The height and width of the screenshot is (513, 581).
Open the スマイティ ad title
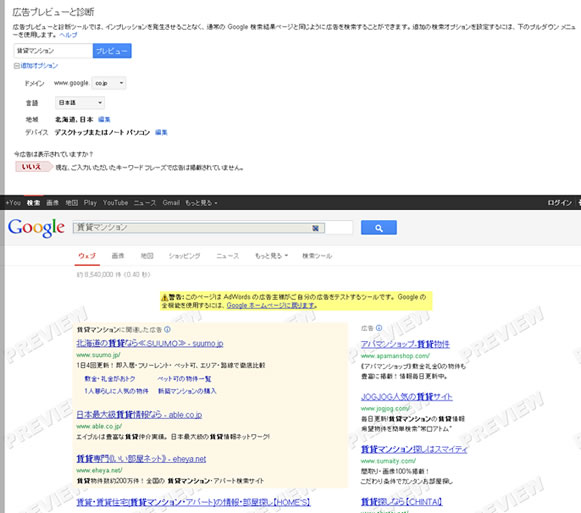[414, 450]
